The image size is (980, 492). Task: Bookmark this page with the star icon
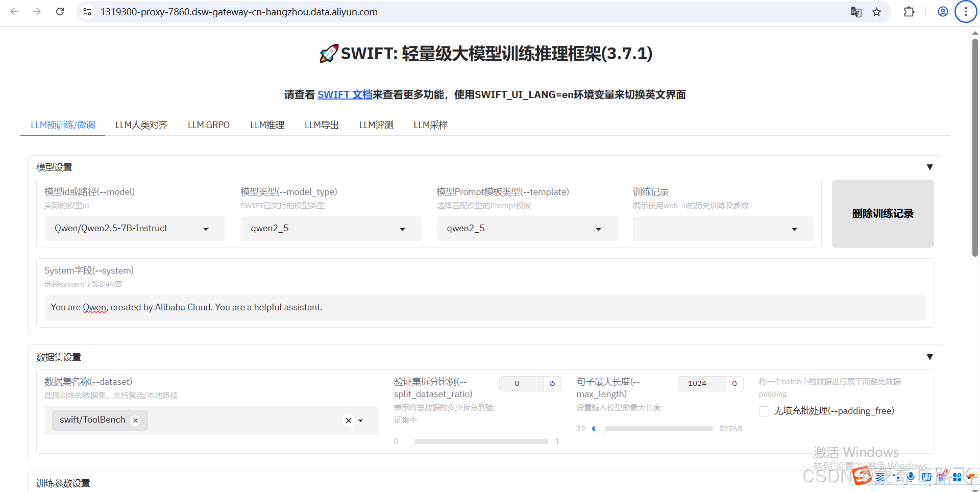876,12
